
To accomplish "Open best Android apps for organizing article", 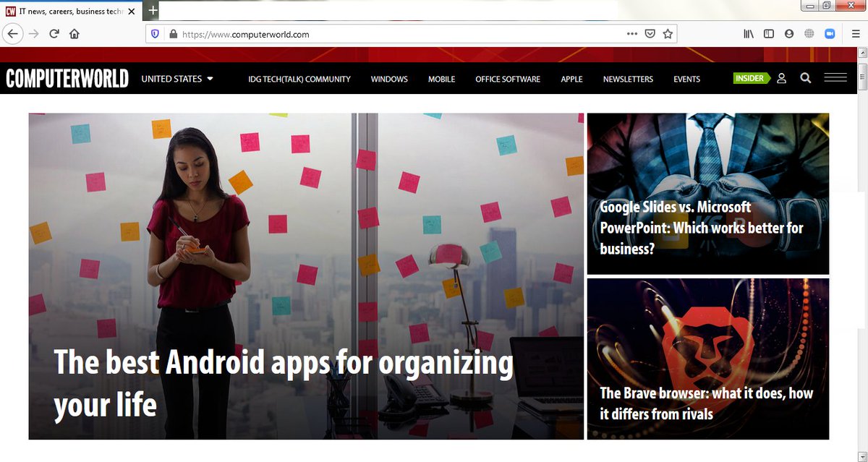I will click(284, 382).
